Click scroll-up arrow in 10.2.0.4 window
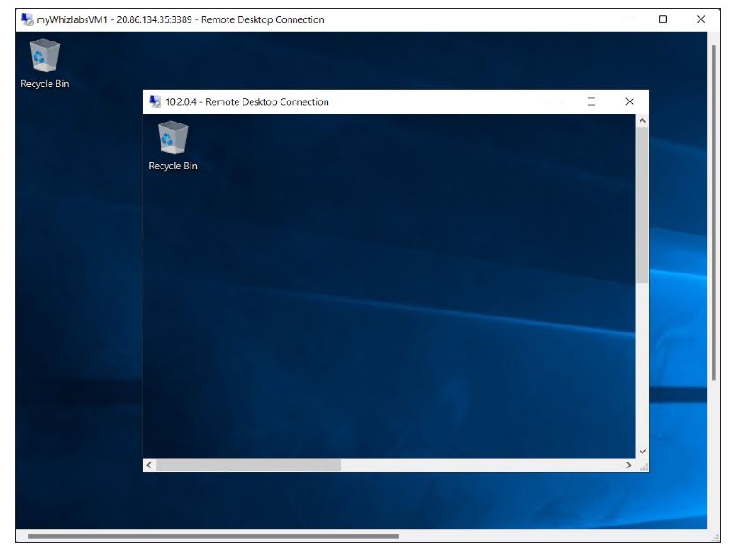Image resolution: width=749 pixels, height=560 pixels. tap(642, 121)
